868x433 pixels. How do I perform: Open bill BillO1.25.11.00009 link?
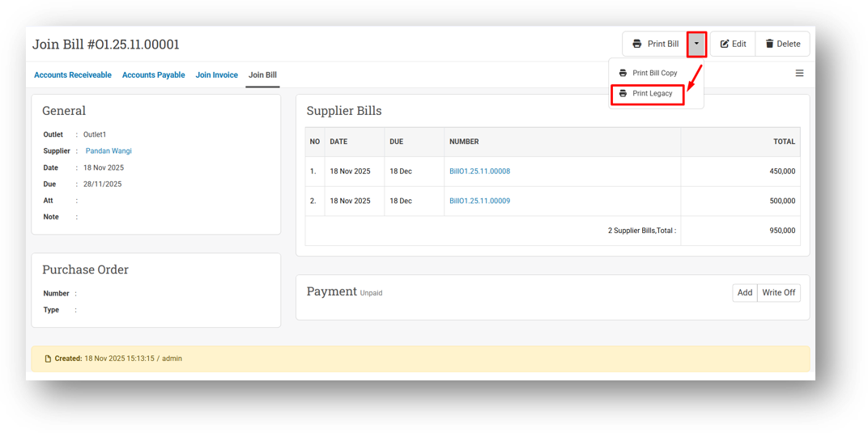[479, 202]
